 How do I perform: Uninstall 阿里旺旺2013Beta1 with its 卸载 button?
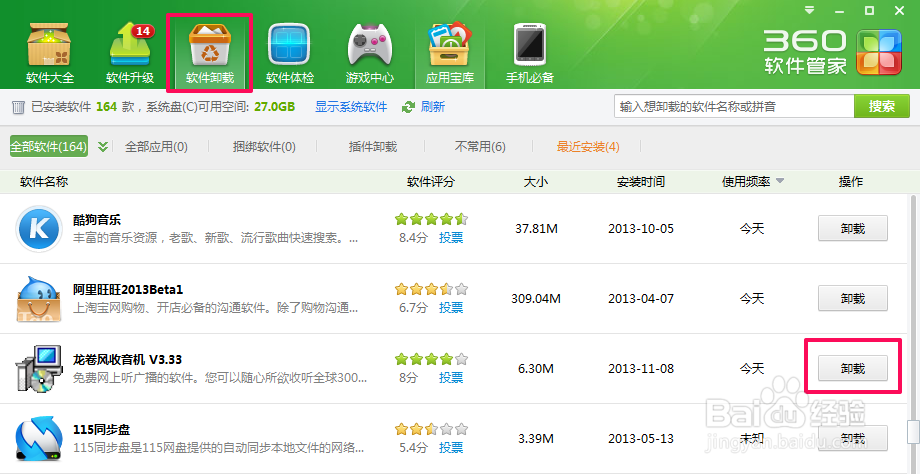(853, 299)
